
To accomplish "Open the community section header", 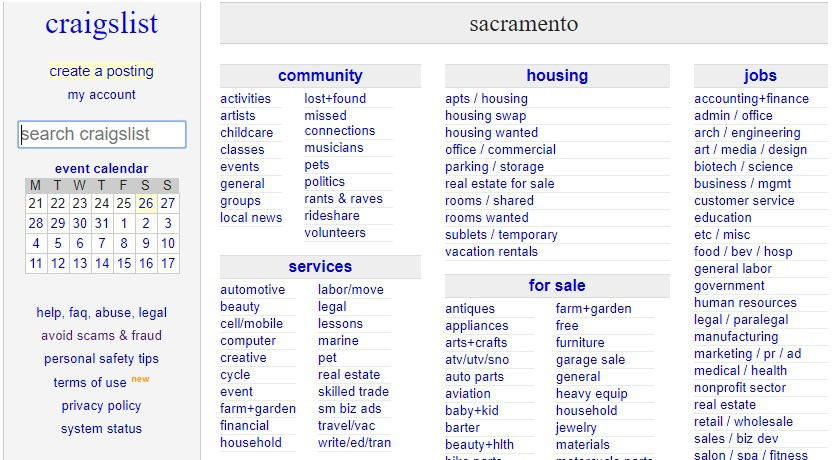I will 320,76.
